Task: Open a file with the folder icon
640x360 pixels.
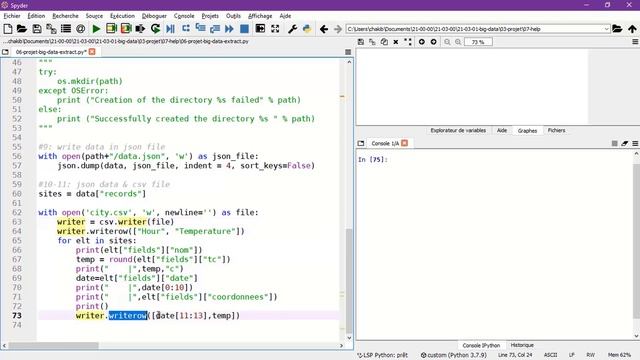Action: pyautogui.click(x=22, y=29)
